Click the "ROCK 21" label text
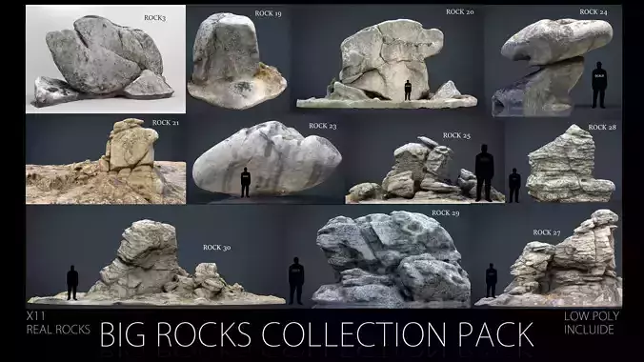The image size is (644, 362). tap(166, 123)
